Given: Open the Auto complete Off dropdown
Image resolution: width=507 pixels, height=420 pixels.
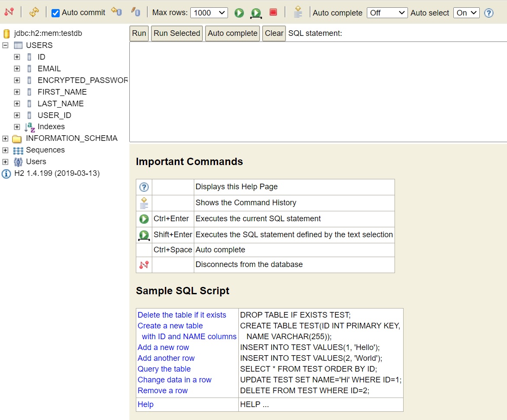Looking at the screenshot, I should [387, 13].
